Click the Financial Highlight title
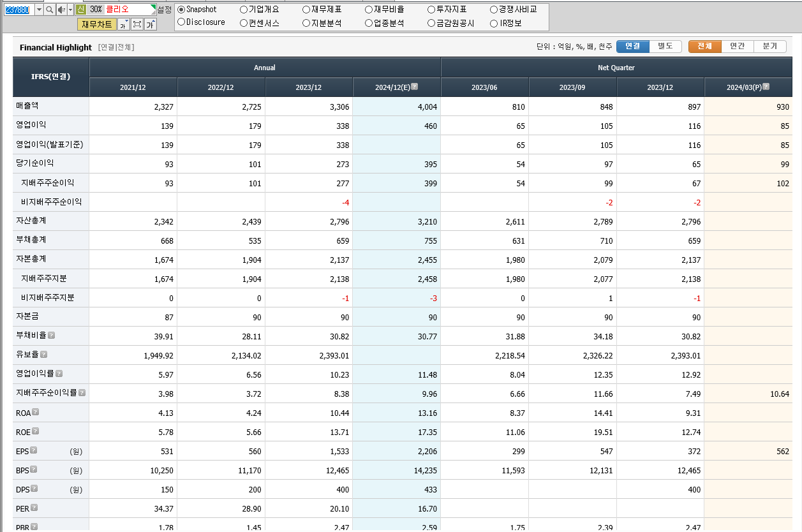 coord(56,47)
